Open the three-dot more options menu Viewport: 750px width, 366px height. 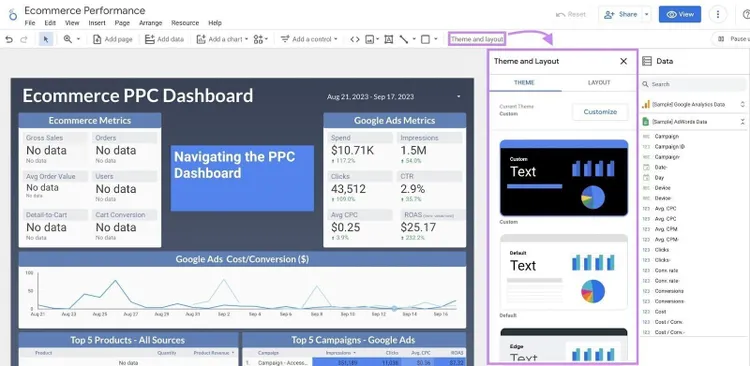coord(718,14)
